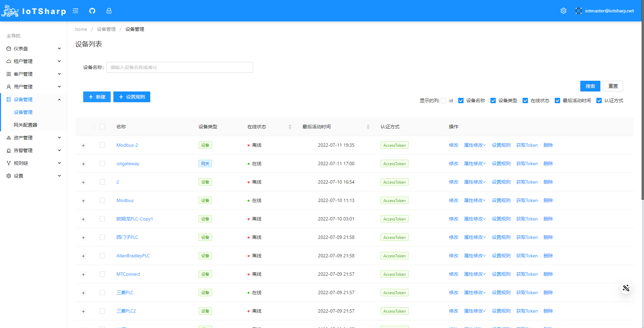644x328 pixels.
Task: Expand the MTConnect row details
Action: pyautogui.click(x=84, y=274)
